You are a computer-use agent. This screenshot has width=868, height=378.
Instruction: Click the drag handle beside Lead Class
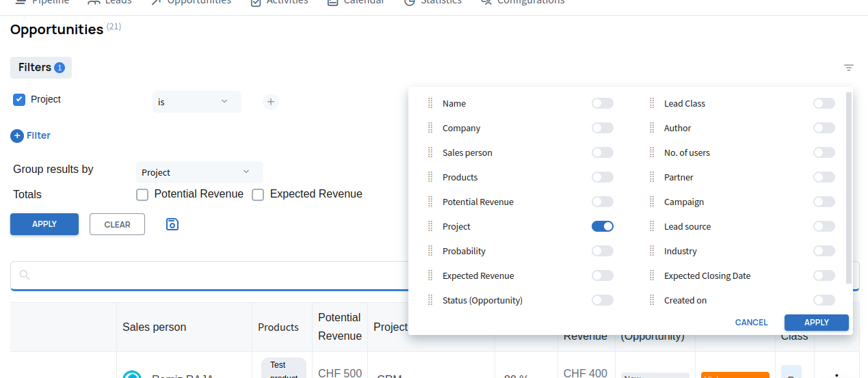point(652,104)
